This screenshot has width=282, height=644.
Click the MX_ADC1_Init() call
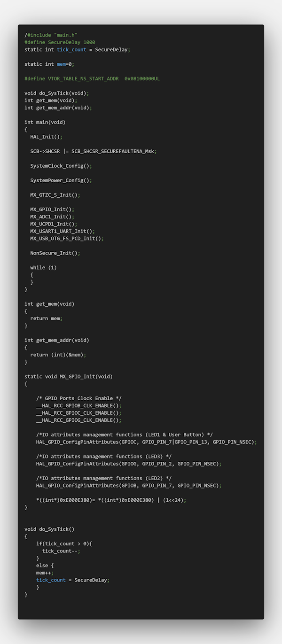[x=52, y=217]
